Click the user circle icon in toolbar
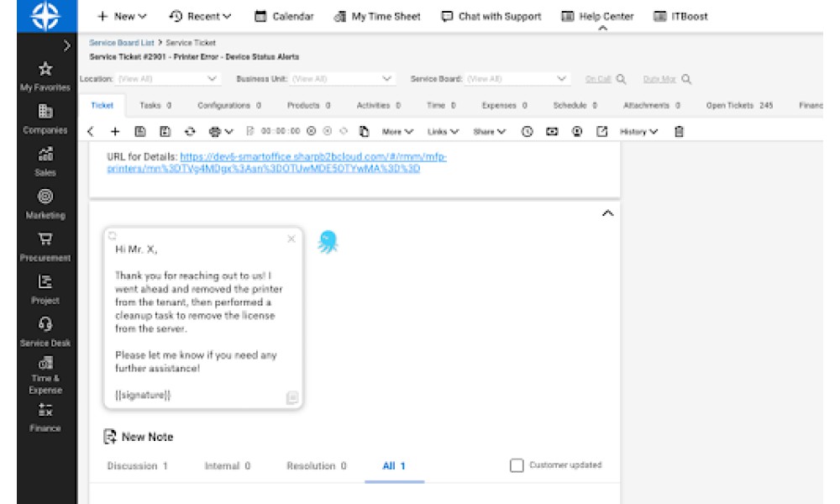Viewport: 840px width, 504px height. tap(577, 131)
